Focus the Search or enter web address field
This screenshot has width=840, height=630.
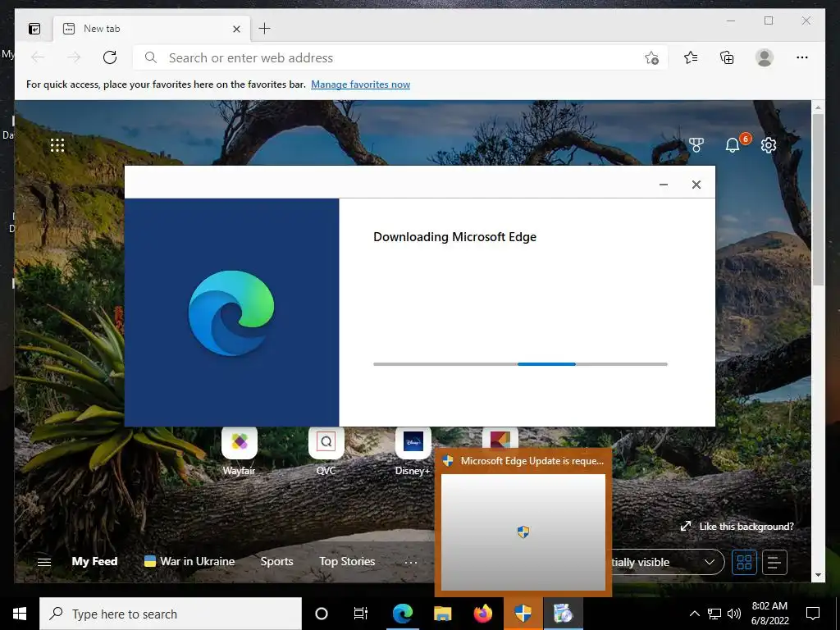pos(399,58)
